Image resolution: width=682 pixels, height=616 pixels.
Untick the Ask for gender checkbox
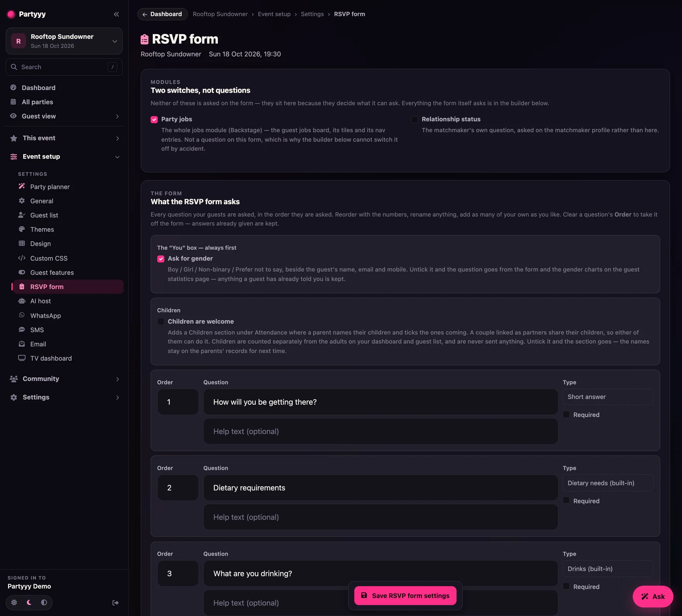(161, 259)
